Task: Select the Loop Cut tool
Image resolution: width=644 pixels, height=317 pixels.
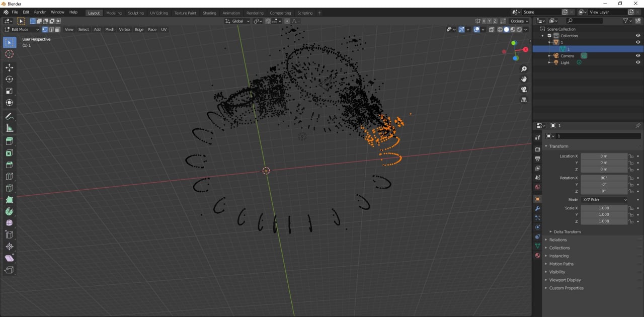Action: [9, 177]
